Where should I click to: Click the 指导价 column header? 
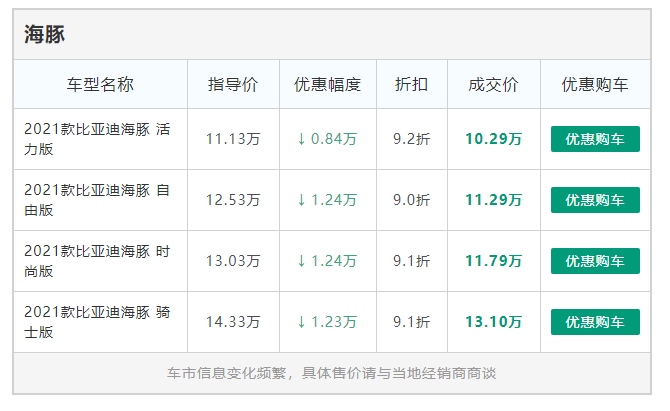[233, 85]
